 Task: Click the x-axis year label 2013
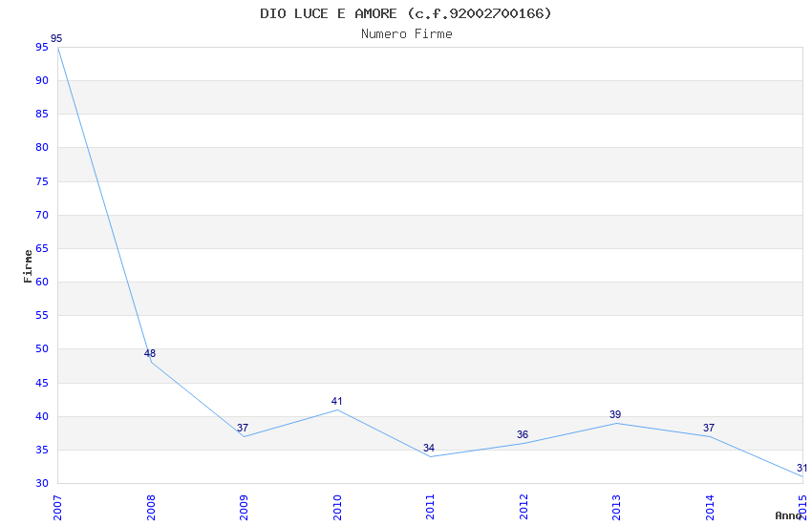616,508
